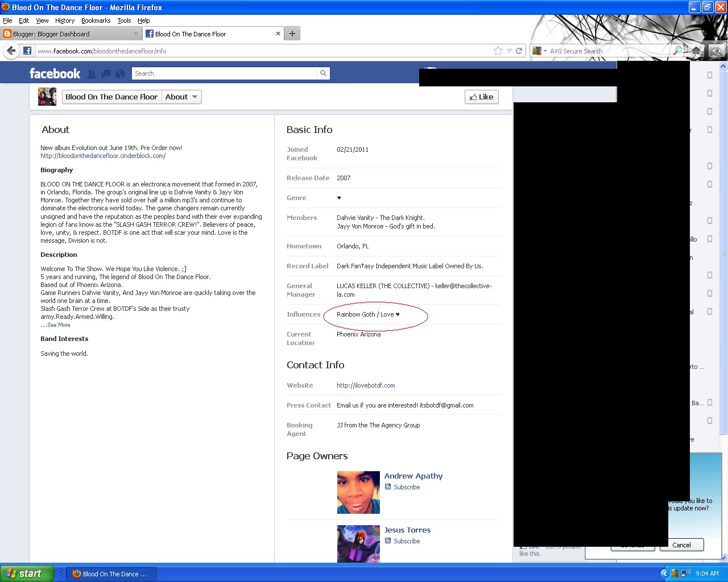This screenshot has width=728, height=582.
Task: Subscribe to Jesus Torres
Action: click(407, 541)
